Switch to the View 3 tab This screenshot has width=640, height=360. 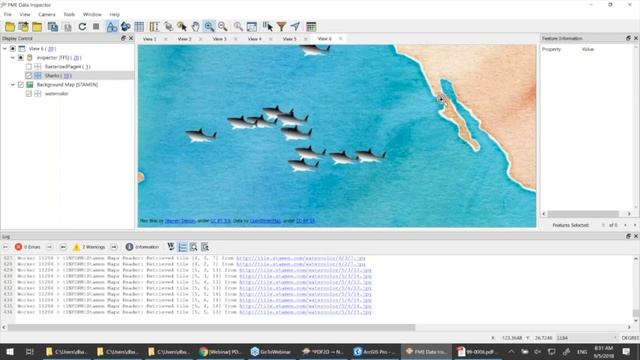click(220, 39)
